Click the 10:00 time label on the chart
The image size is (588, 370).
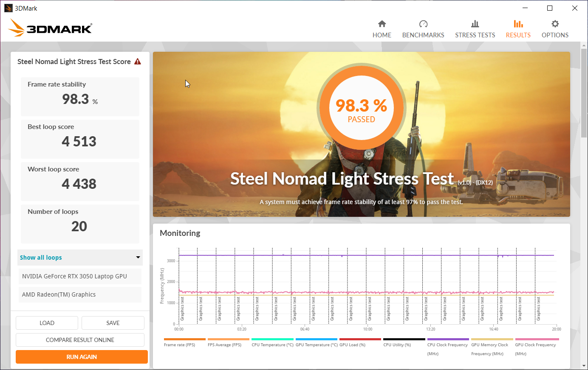coord(368,329)
